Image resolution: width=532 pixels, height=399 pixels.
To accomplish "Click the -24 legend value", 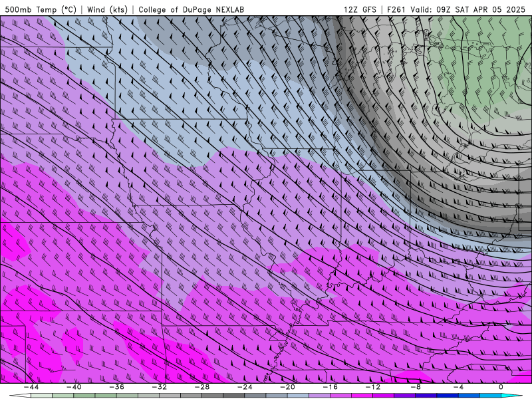I will tap(245, 387).
